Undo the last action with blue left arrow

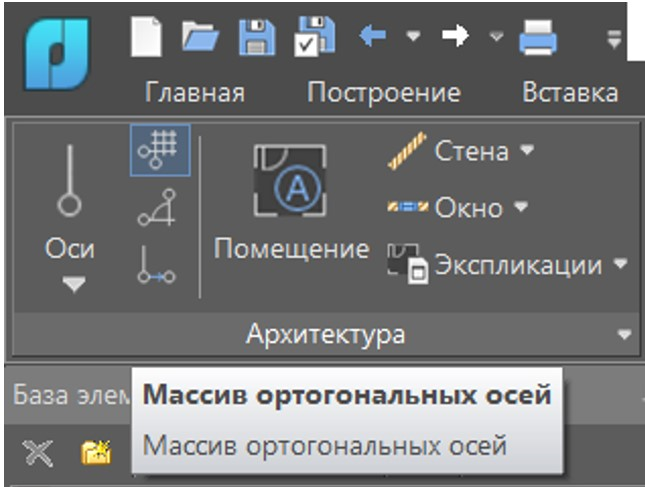tap(373, 36)
